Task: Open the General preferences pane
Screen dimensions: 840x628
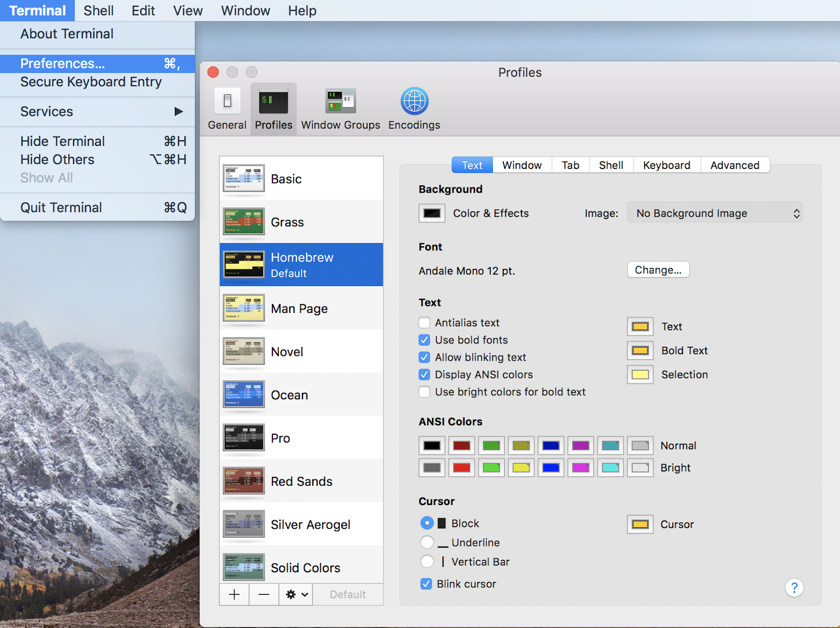Action: 227,109
